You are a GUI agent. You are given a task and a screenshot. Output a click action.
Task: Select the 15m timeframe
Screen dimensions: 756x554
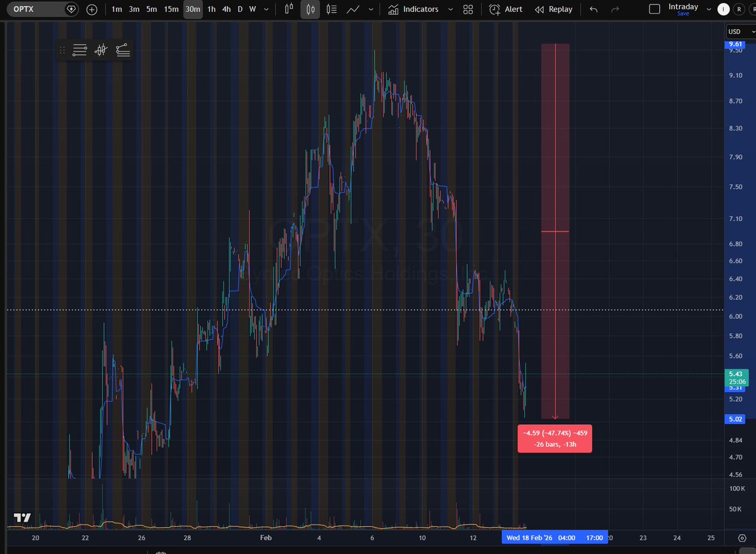click(171, 9)
